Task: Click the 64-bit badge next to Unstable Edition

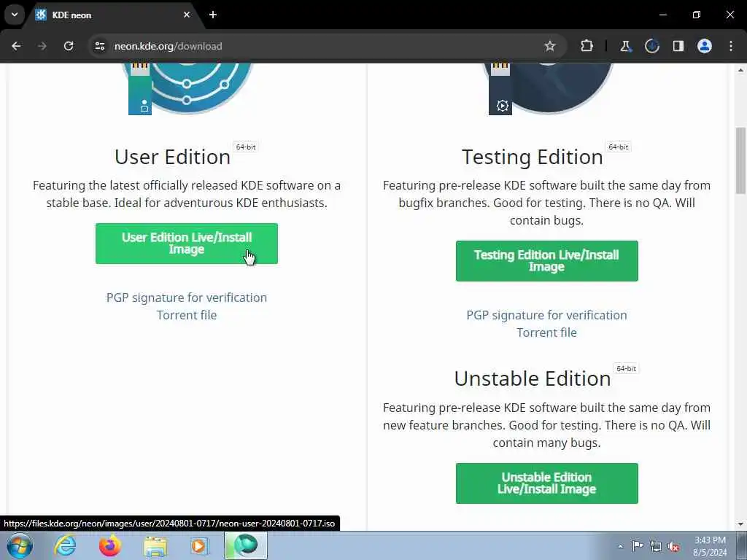Action: [x=626, y=368]
